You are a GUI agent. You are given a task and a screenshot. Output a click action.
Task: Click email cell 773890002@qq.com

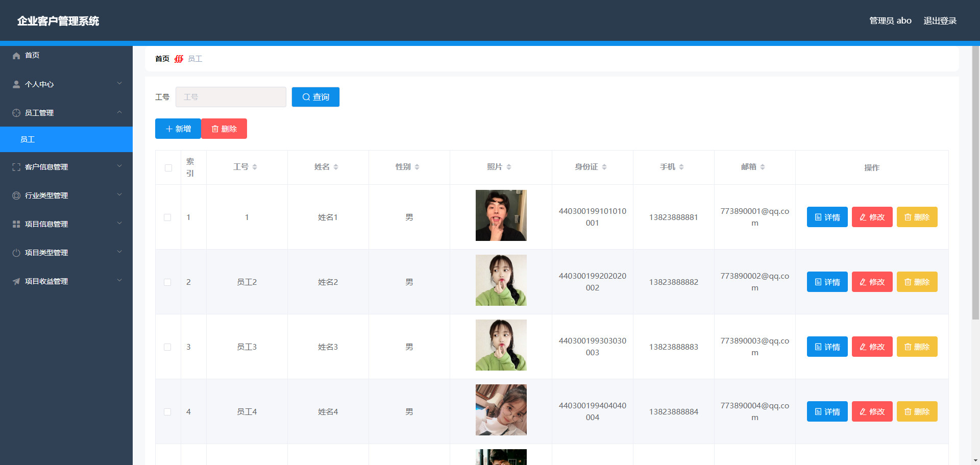755,282
